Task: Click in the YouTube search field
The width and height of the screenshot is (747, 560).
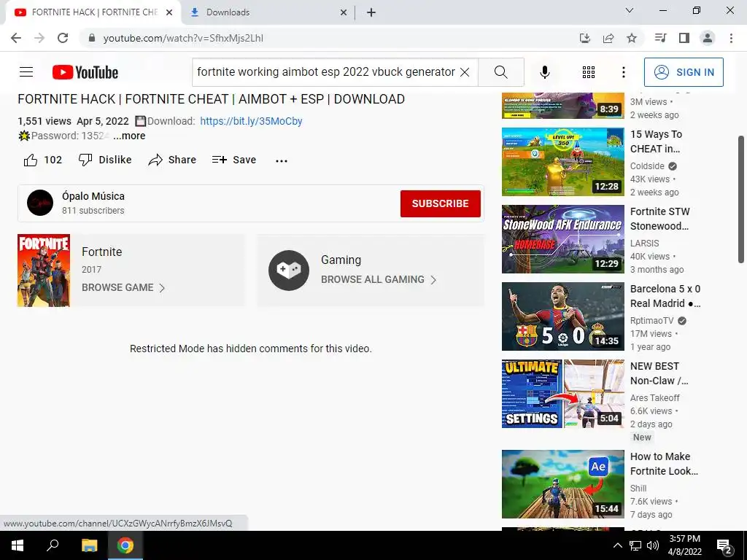Action: click(326, 72)
